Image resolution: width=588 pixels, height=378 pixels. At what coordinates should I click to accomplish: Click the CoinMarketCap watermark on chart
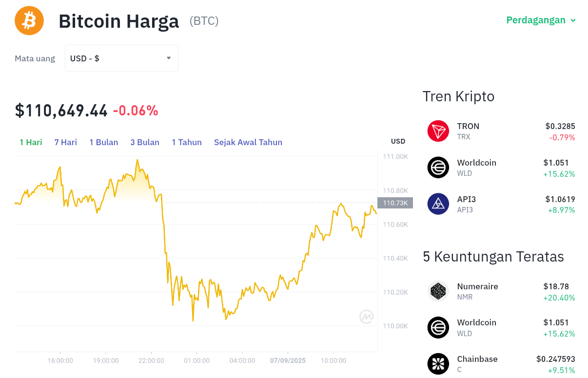click(x=367, y=317)
